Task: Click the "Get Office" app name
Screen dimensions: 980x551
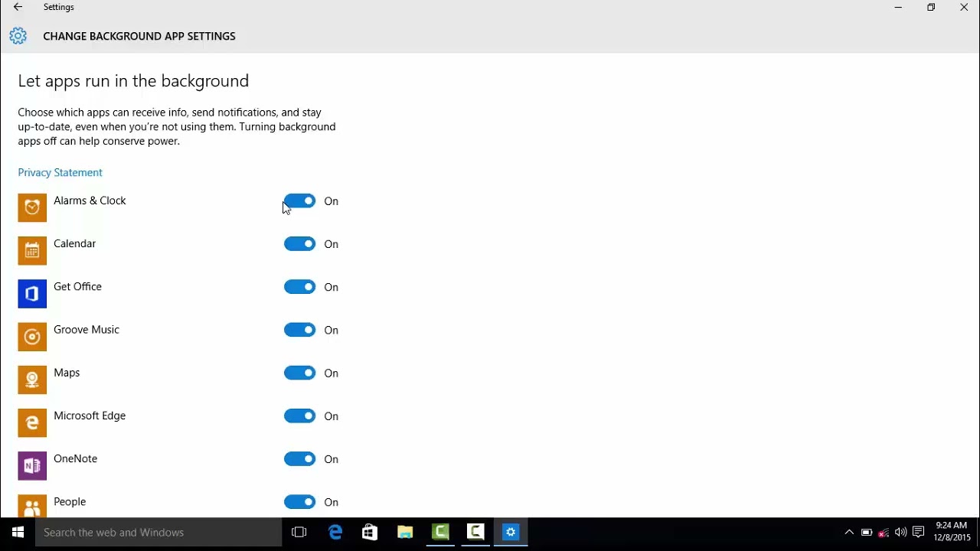Action: 77,286
